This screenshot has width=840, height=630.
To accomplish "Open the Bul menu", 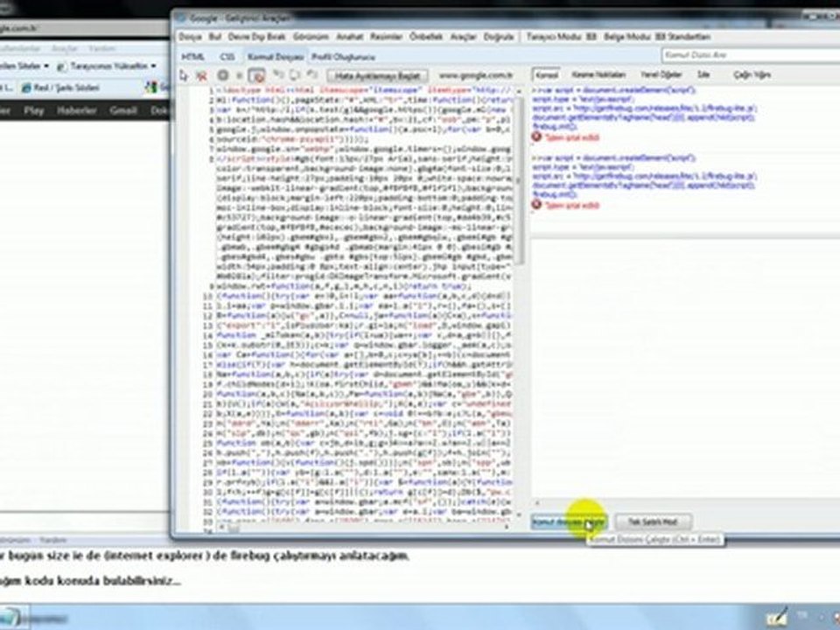I will [215, 37].
